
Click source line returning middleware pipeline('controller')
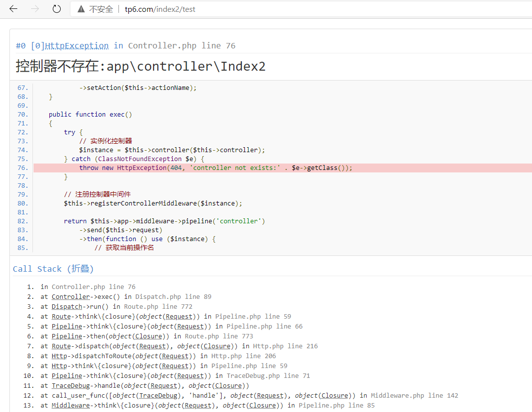[x=164, y=221]
